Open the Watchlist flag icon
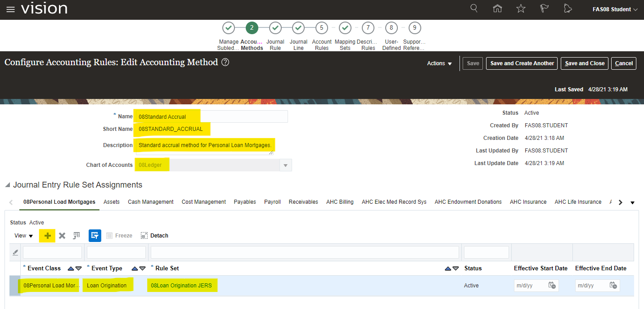The height and width of the screenshot is (309, 644). pyautogui.click(x=544, y=9)
